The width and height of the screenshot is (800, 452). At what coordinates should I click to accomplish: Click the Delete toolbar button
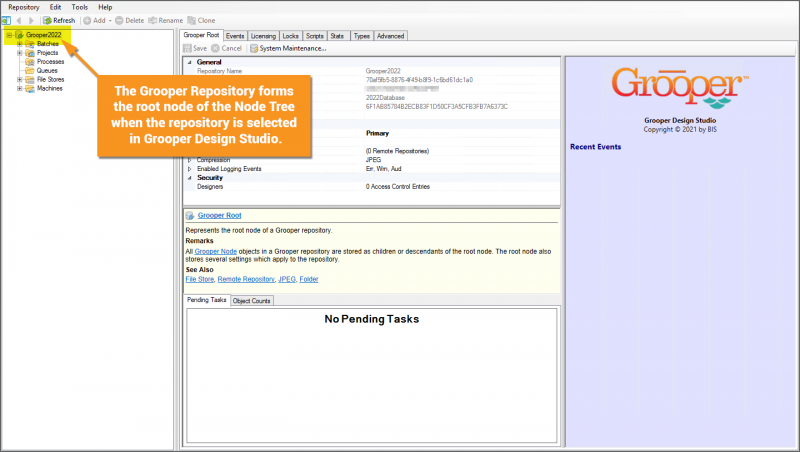click(x=130, y=20)
